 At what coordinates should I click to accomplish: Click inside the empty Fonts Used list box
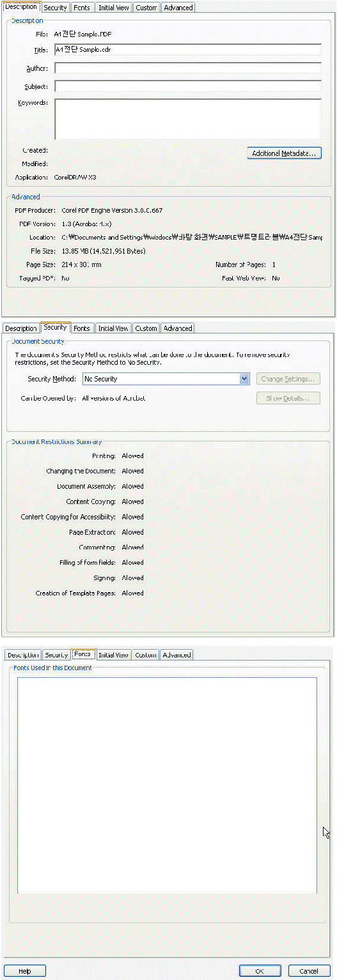[x=167, y=785]
